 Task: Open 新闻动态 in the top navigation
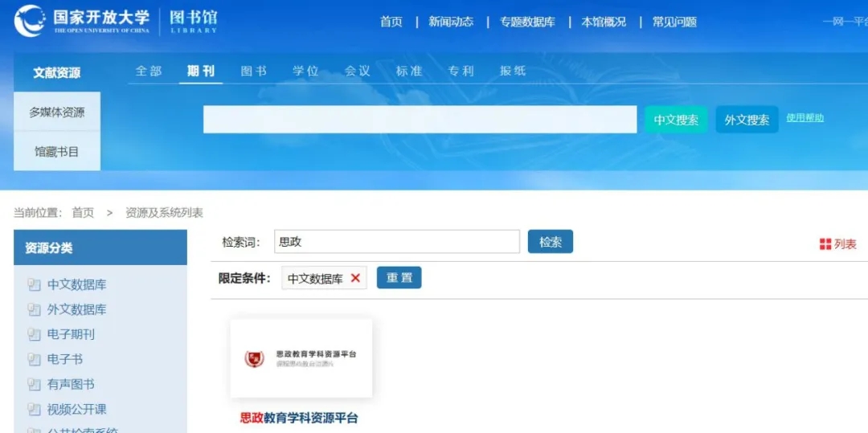click(x=451, y=22)
